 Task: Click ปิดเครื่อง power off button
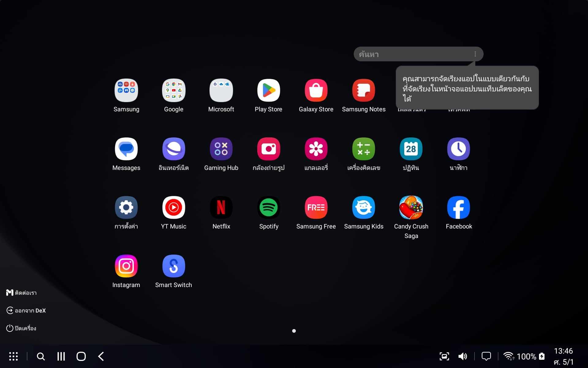[x=21, y=328]
